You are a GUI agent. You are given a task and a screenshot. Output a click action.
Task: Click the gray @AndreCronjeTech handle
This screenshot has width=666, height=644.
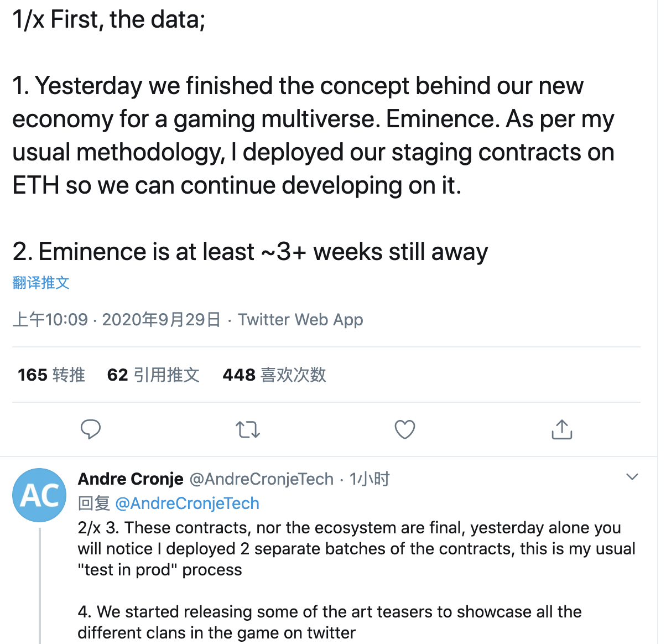click(x=261, y=479)
